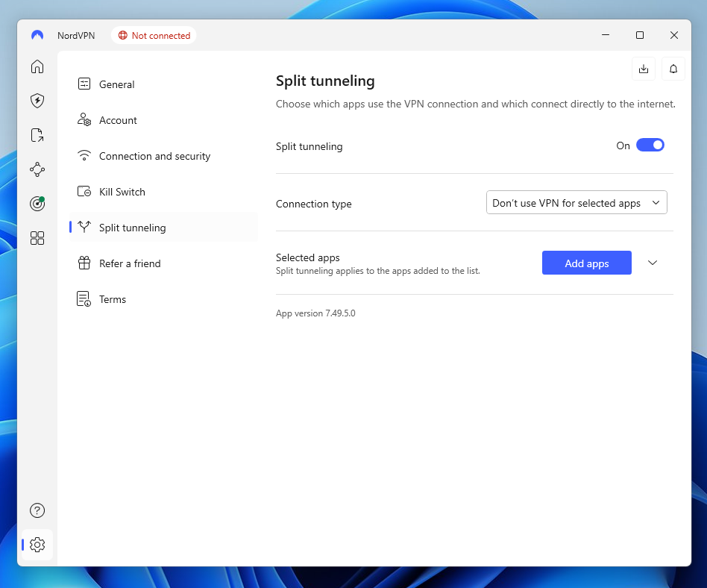The image size is (707, 588).
Task: Open the apps grid icon in sidebar
Action: pos(37,238)
